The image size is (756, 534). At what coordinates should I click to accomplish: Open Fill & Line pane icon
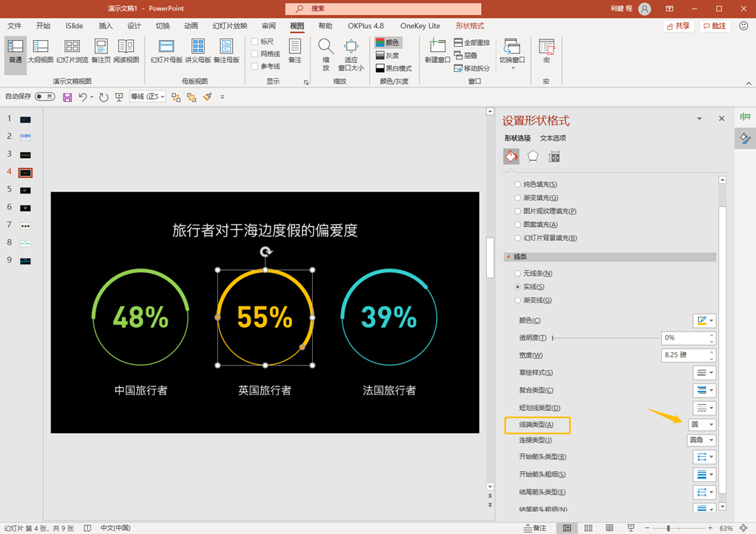click(511, 156)
